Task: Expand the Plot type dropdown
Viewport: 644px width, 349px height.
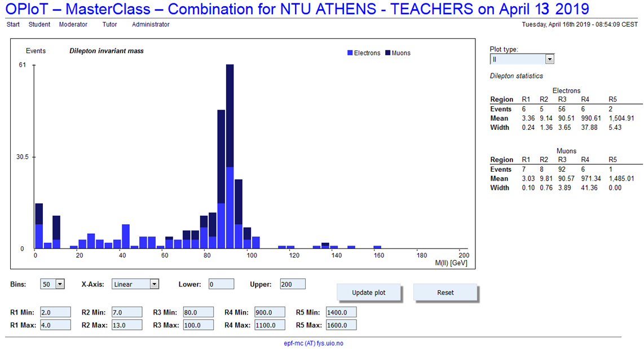Action: tap(522, 59)
